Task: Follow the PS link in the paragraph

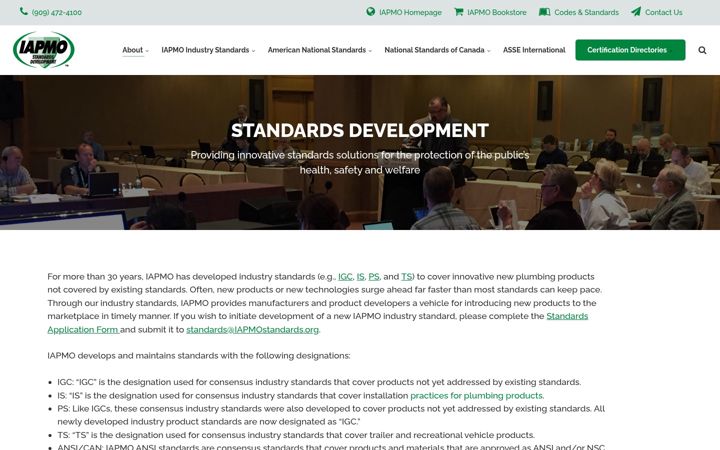Action: 374,277
